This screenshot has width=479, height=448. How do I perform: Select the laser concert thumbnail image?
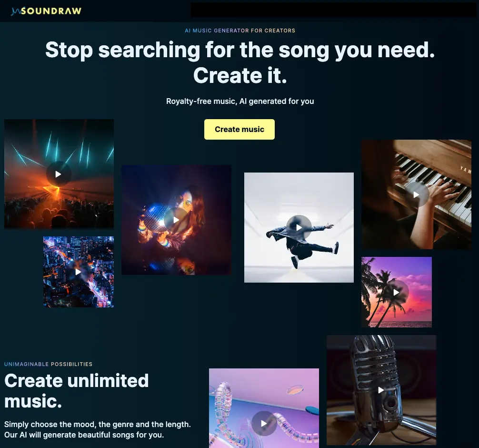[x=59, y=174]
